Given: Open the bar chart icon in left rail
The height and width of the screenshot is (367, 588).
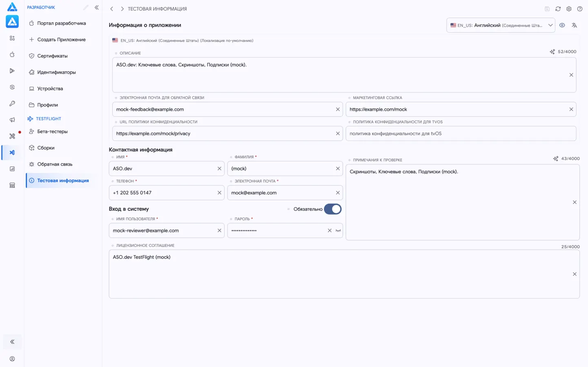Looking at the screenshot, I should [x=12, y=169].
